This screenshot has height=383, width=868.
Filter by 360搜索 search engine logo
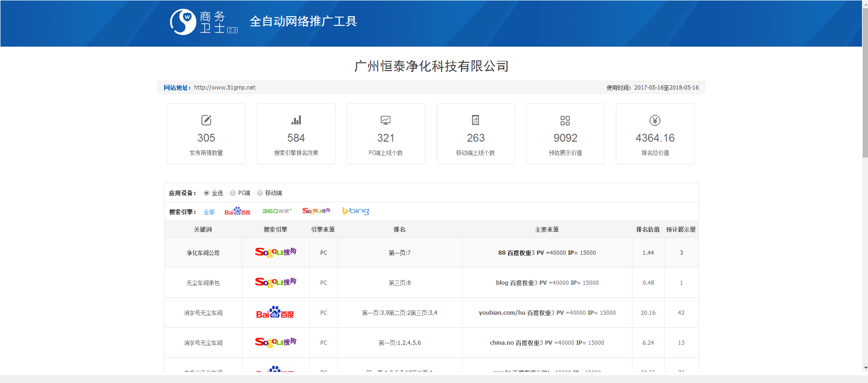pyautogui.click(x=277, y=211)
